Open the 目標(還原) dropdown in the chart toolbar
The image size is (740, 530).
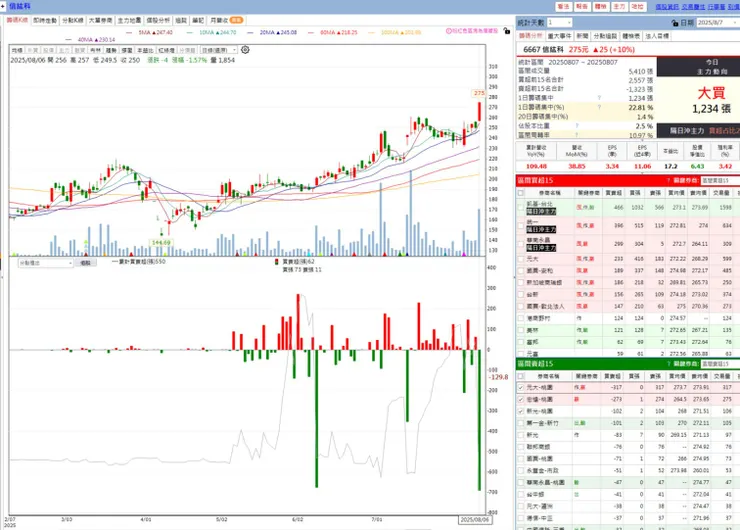219,50
